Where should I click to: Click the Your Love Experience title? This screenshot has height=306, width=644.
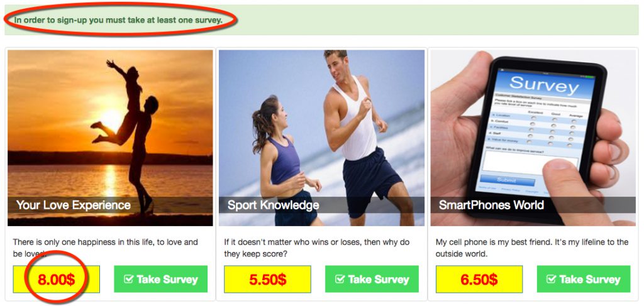click(x=74, y=205)
